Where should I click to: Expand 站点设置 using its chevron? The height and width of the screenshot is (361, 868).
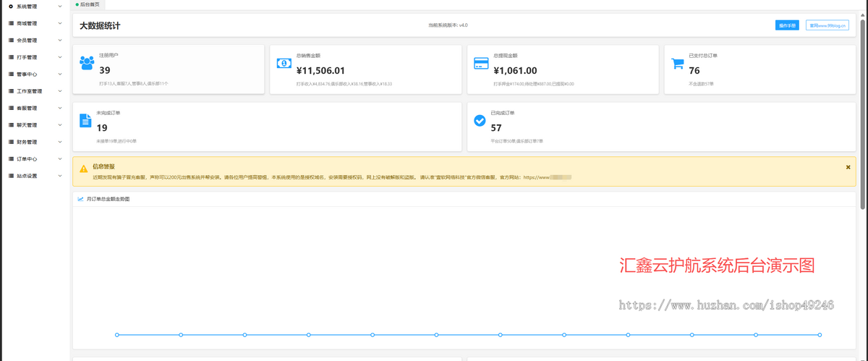point(60,176)
